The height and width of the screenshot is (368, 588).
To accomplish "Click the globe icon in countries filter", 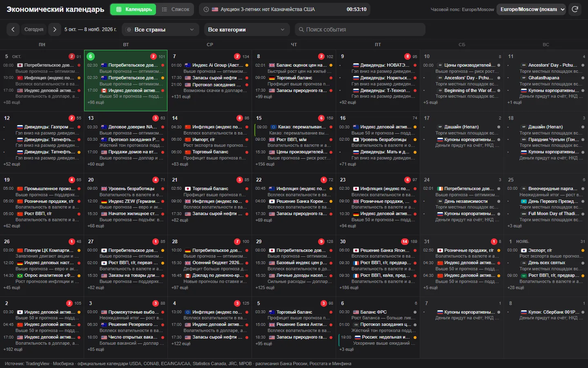I will (x=129, y=30).
